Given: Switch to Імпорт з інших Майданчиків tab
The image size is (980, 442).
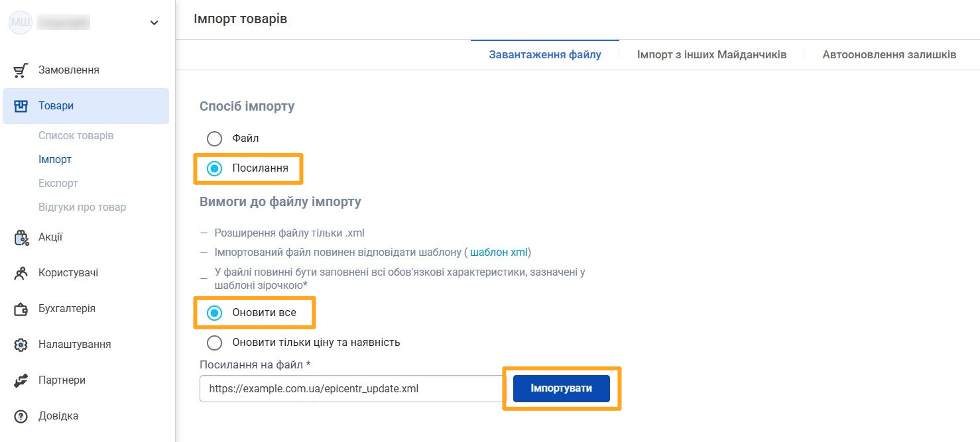Looking at the screenshot, I should [711, 54].
